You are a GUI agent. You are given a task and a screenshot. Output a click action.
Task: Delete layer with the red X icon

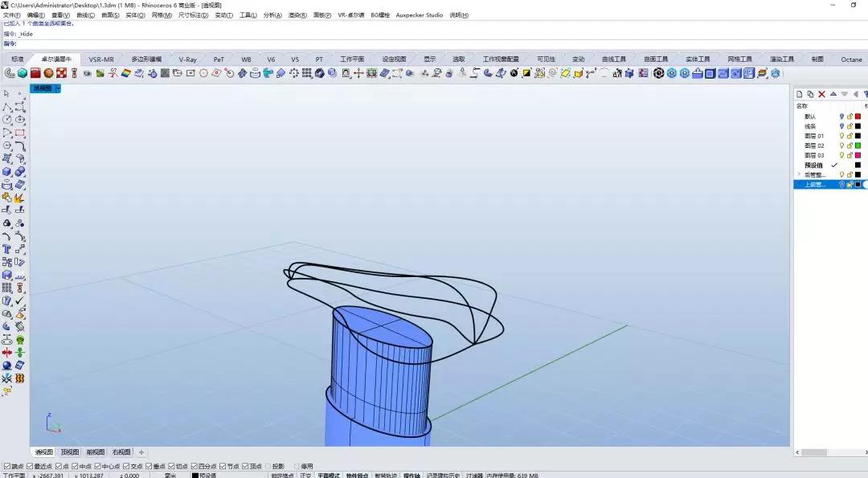(x=821, y=94)
